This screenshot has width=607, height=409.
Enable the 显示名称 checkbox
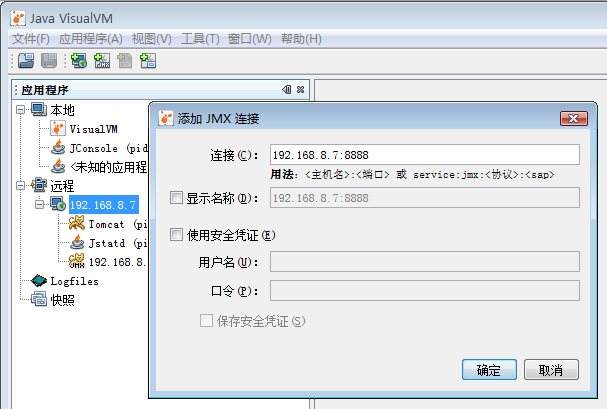(176, 198)
